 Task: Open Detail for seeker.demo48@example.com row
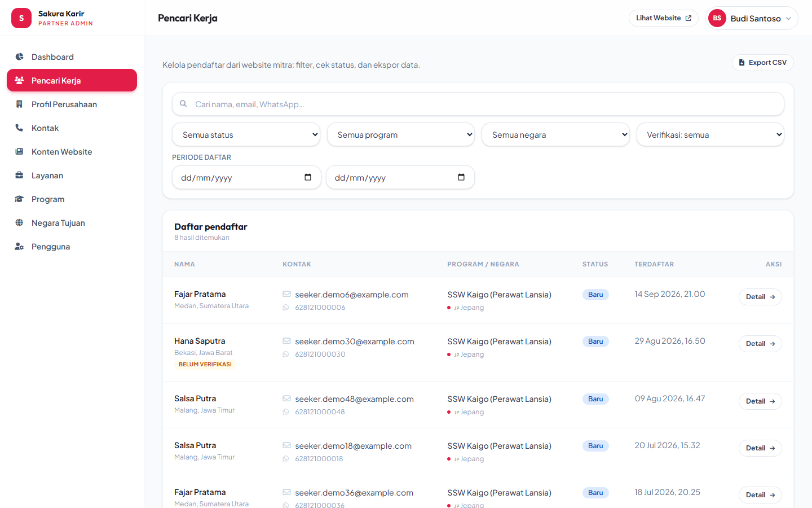point(760,401)
